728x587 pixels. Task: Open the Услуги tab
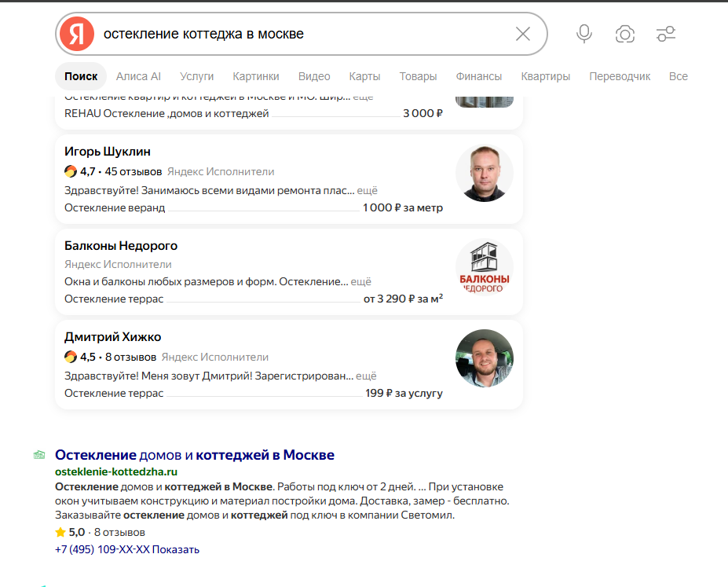(x=197, y=76)
